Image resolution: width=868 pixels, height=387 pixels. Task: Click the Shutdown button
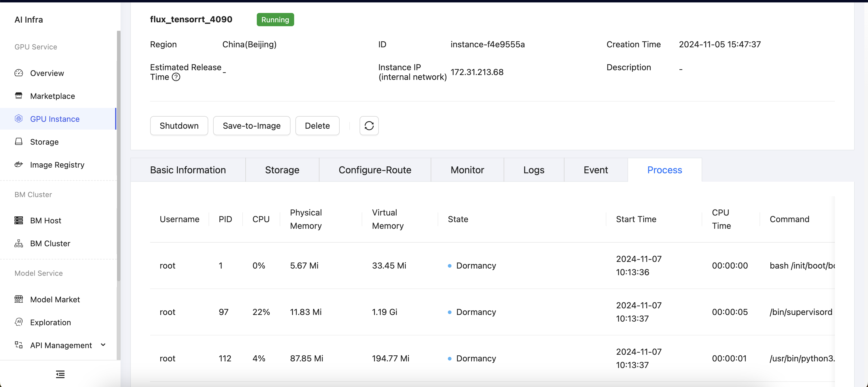pyautogui.click(x=179, y=126)
